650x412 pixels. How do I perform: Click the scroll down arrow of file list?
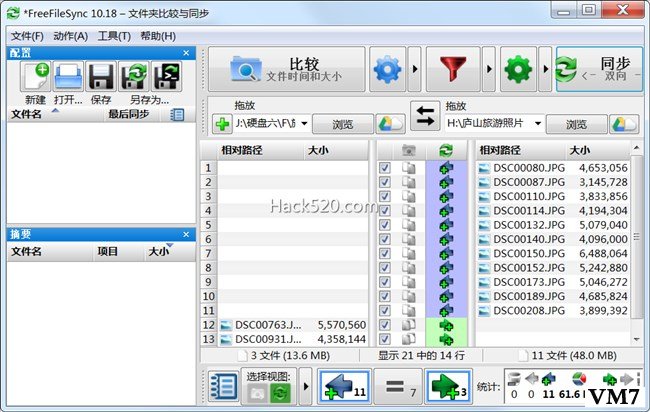click(636, 339)
